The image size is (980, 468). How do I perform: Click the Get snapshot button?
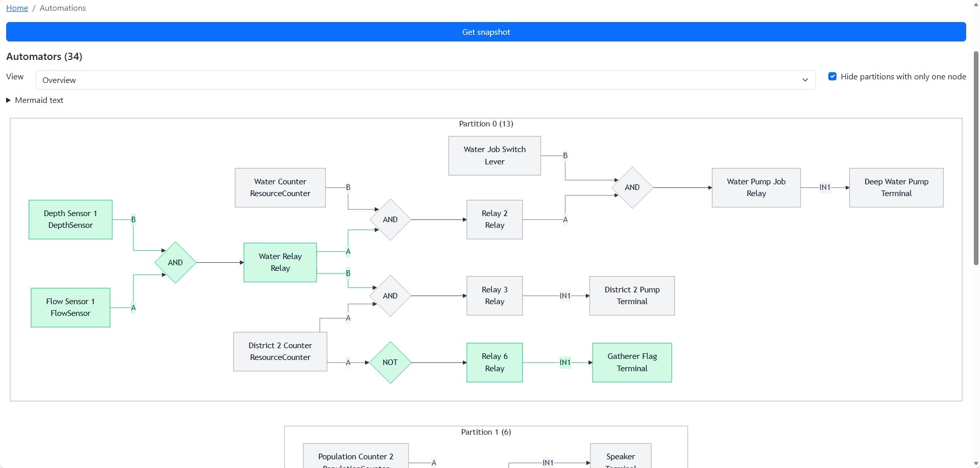pos(486,32)
